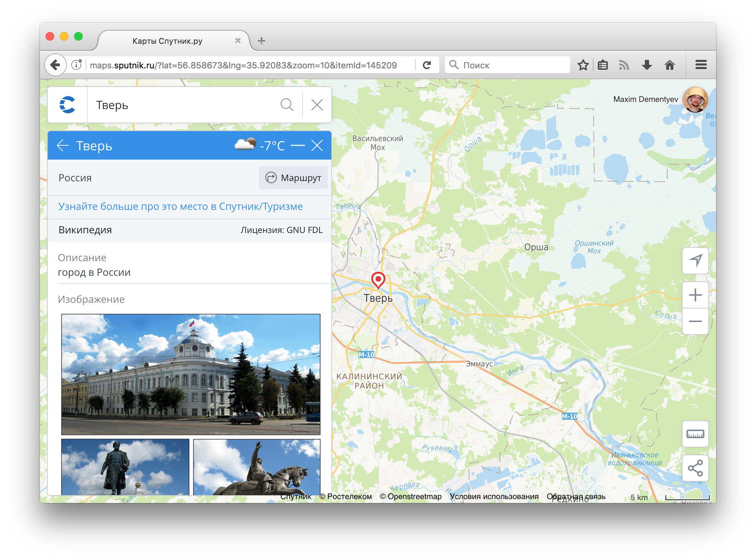
Task: Click the Иваньковское водохранилище map label
Action: 635,459
